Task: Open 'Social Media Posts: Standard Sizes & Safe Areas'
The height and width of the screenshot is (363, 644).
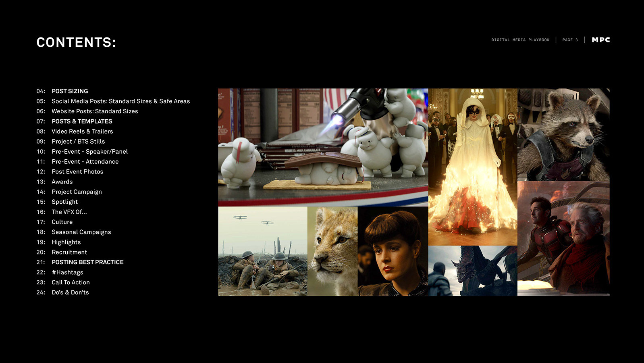Action: (x=120, y=101)
